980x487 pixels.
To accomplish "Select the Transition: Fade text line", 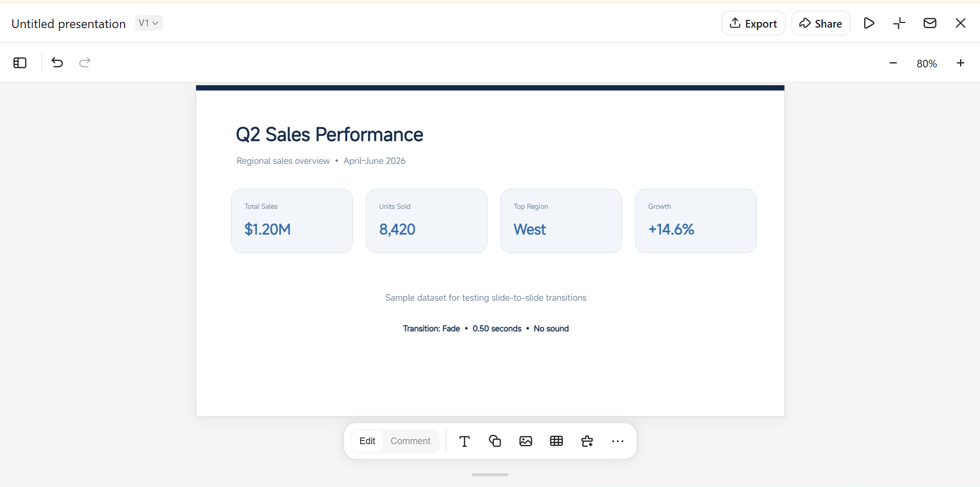I will coord(486,329).
